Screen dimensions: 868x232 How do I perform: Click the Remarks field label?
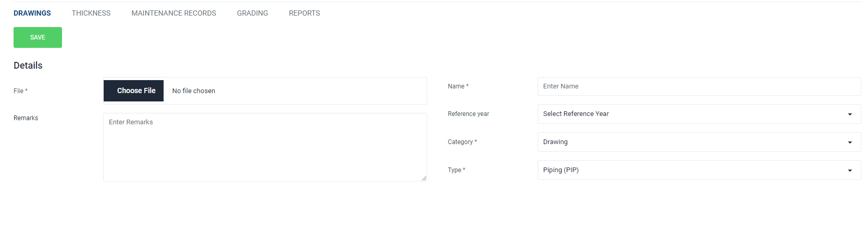pos(26,118)
